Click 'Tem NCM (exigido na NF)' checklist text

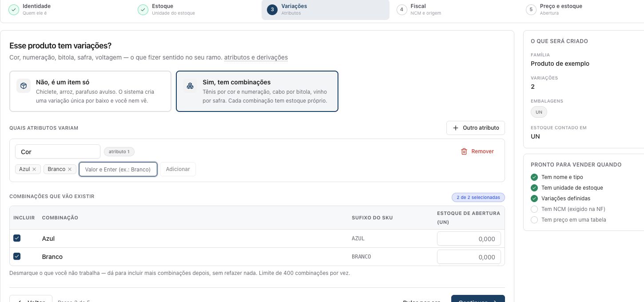[x=573, y=209]
